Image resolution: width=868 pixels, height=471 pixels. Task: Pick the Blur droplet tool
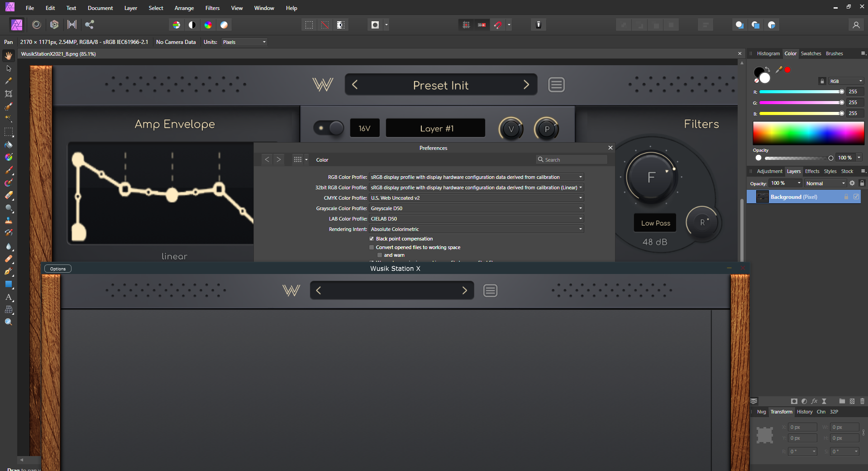[9, 246]
